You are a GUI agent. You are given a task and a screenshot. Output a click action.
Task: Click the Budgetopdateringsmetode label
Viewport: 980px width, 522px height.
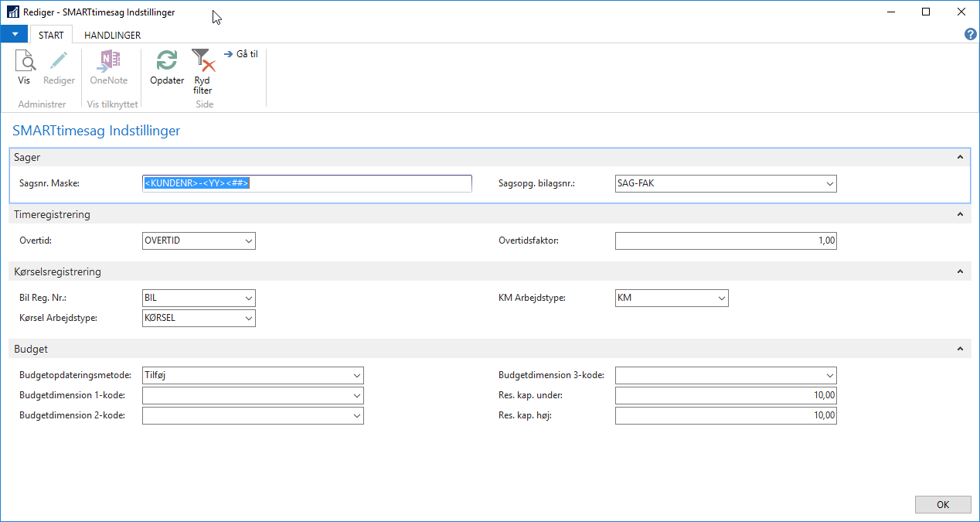click(x=77, y=376)
